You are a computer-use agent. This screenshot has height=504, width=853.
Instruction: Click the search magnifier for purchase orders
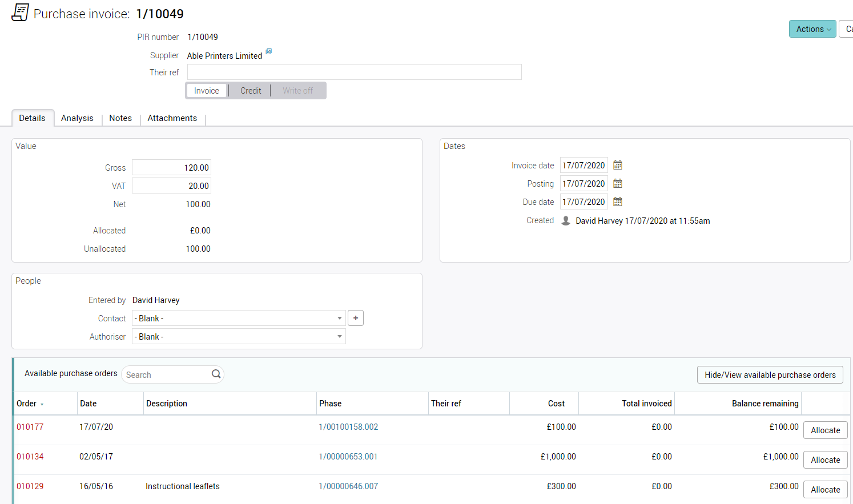(x=216, y=374)
